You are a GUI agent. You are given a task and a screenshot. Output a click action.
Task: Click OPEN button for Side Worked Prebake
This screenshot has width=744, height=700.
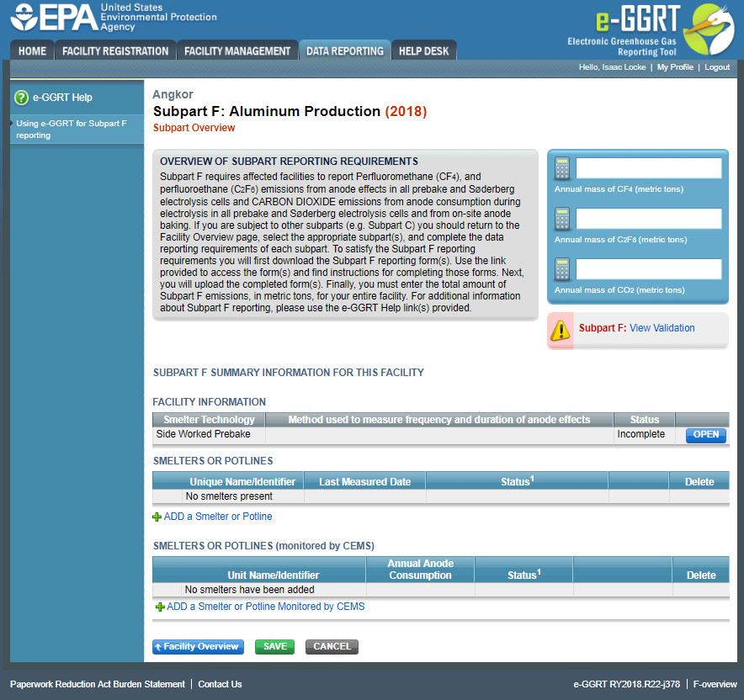click(705, 435)
